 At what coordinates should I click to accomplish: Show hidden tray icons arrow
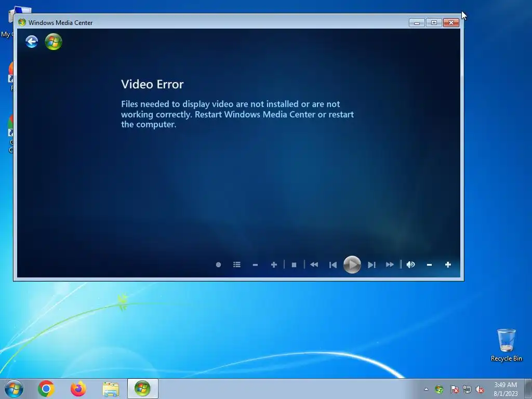pyautogui.click(x=426, y=389)
